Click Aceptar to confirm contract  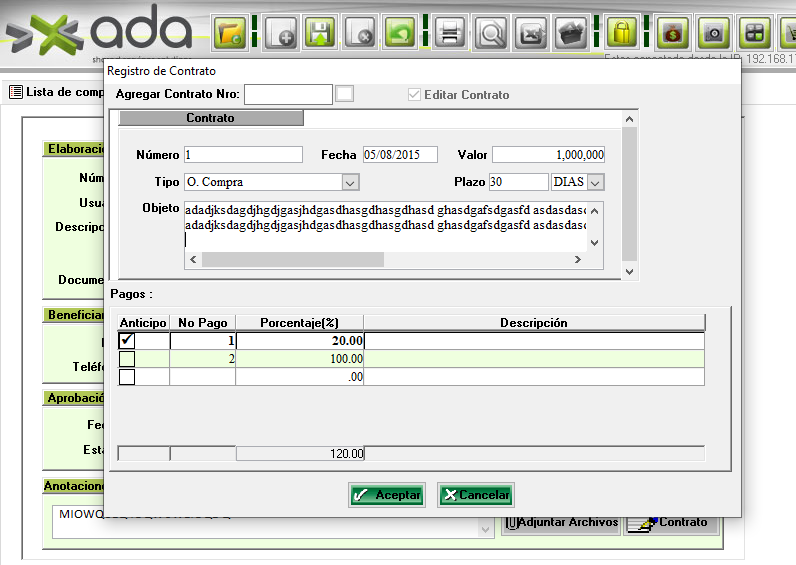point(387,494)
